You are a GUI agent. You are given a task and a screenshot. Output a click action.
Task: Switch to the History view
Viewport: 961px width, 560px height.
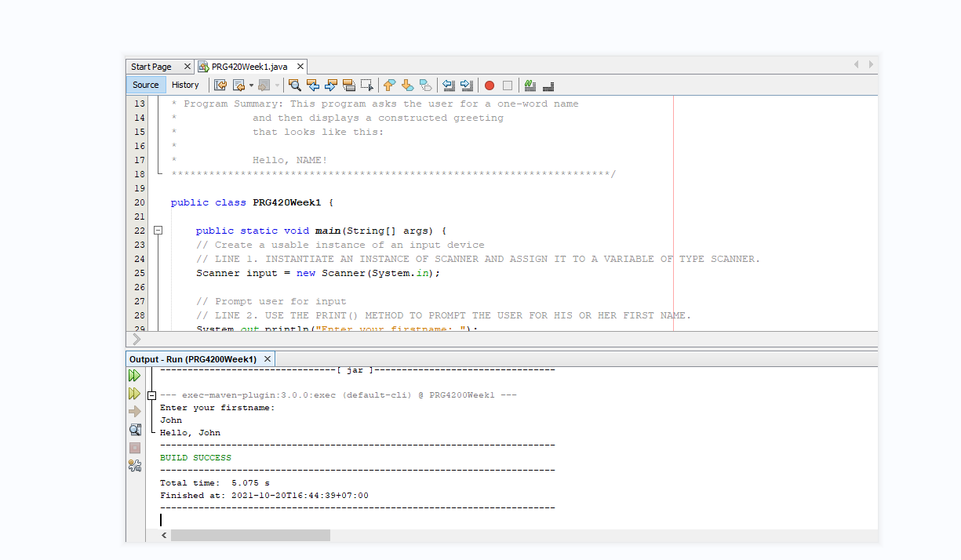pyautogui.click(x=186, y=84)
